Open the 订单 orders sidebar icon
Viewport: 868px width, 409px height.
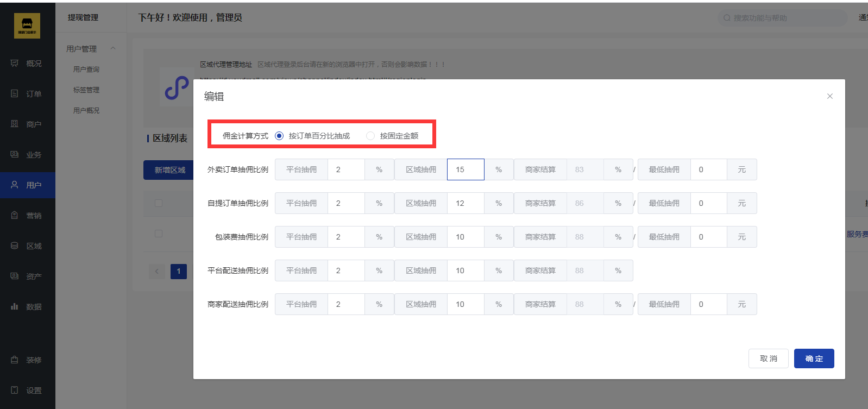pos(15,94)
